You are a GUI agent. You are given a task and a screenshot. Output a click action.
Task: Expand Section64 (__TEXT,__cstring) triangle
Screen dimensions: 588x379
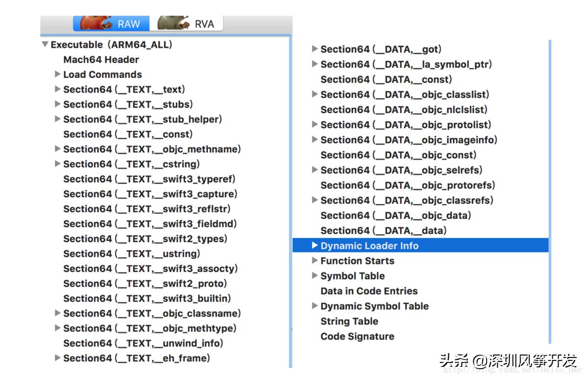pos(57,164)
